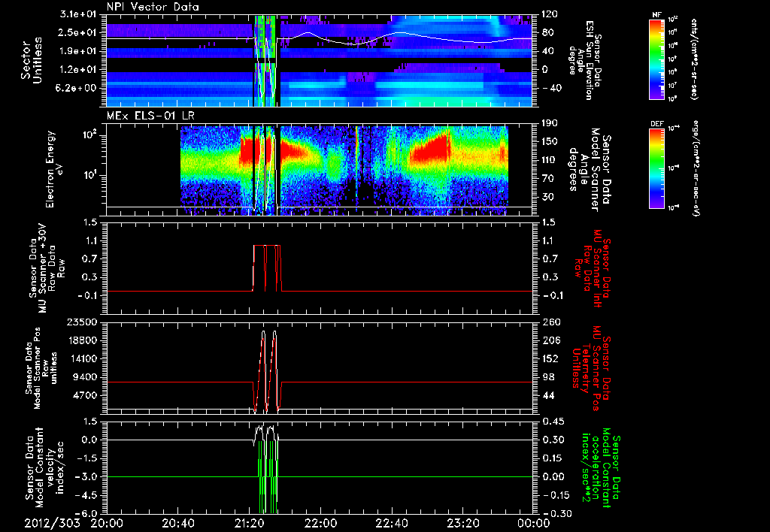Click the 'Sector Unitless' axis title

click(32, 60)
